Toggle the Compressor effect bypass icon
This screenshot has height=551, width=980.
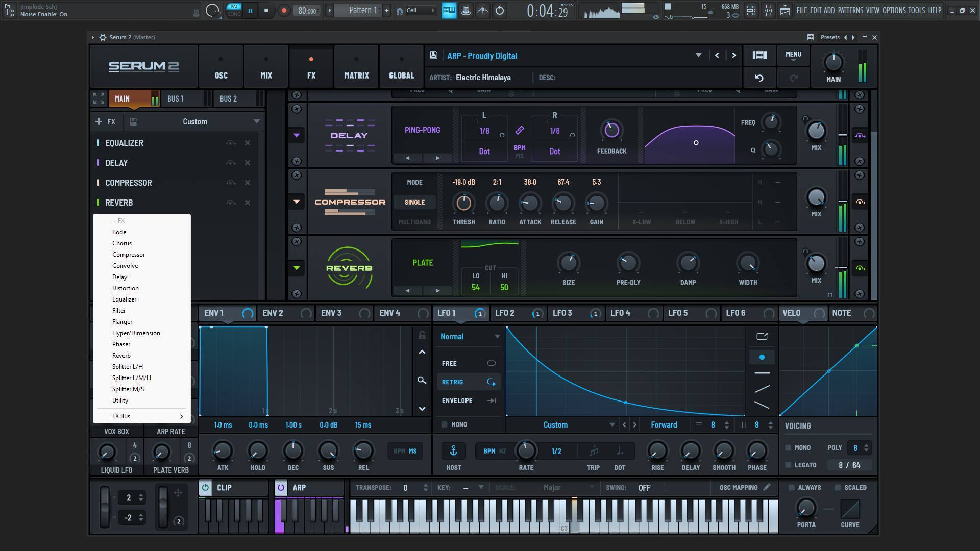(x=231, y=183)
